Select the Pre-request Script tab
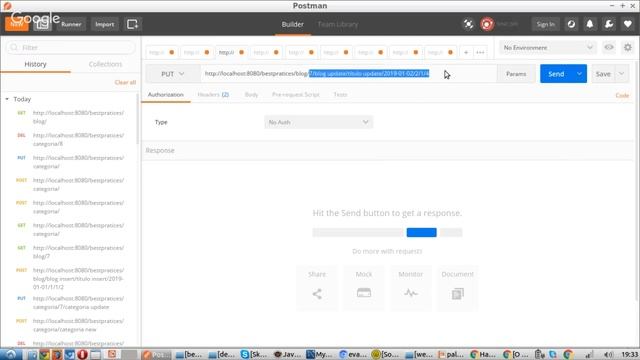Screen dimensions: 640x360 296,95
